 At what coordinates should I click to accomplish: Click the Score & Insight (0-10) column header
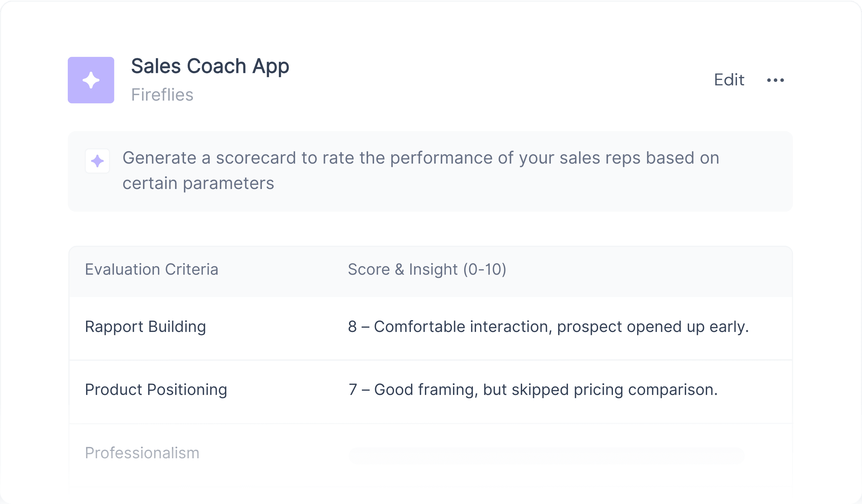(x=427, y=269)
